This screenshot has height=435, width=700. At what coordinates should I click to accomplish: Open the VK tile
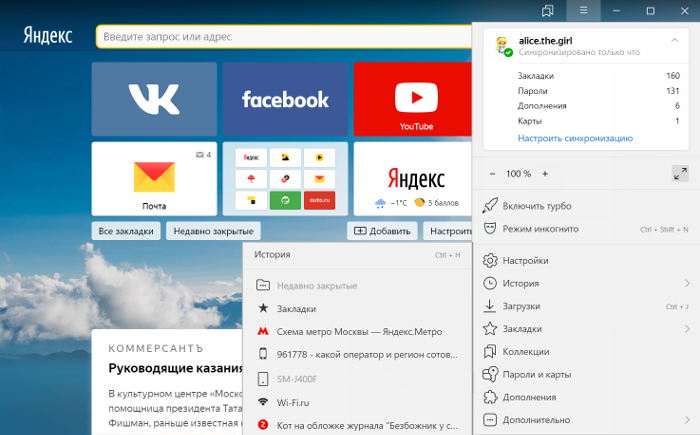click(x=154, y=99)
